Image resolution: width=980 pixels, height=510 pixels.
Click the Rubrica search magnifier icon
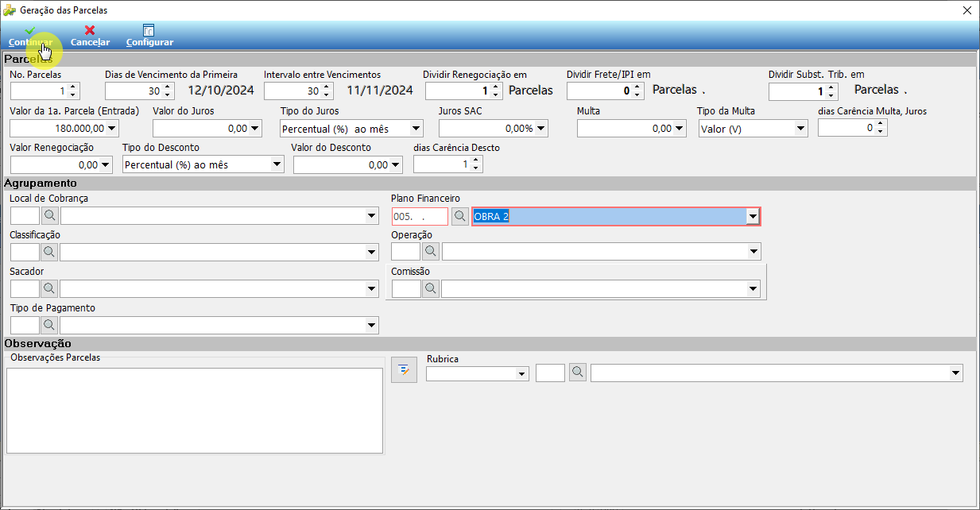578,373
